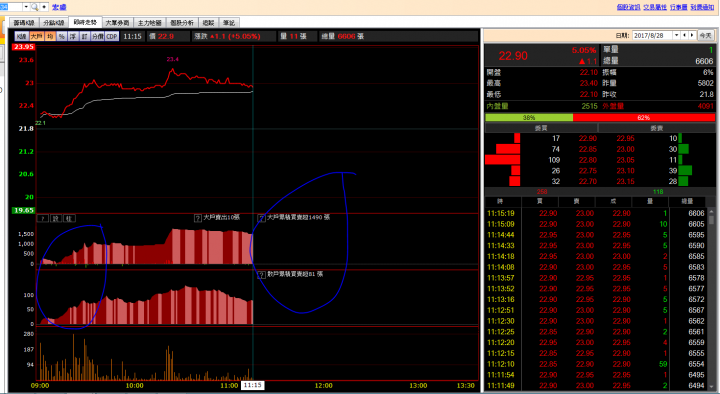Click the 19.65 lower limit price label
720x394 pixels.
[x=23, y=210]
